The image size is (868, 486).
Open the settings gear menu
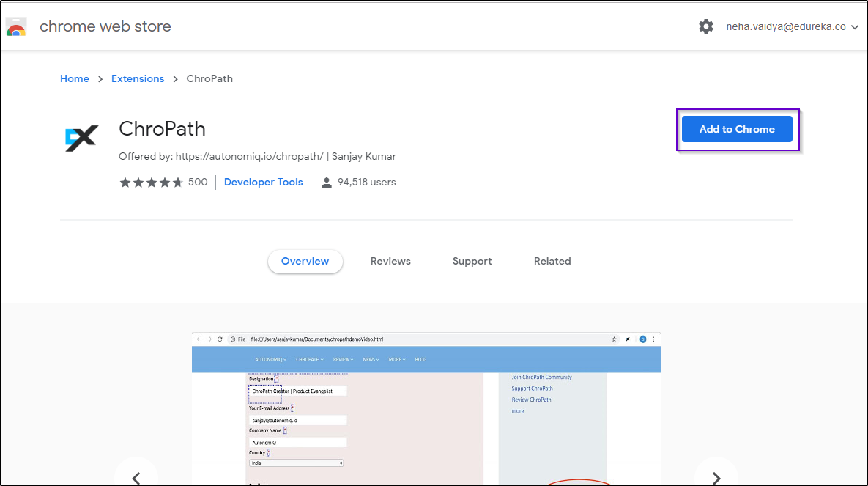point(705,26)
